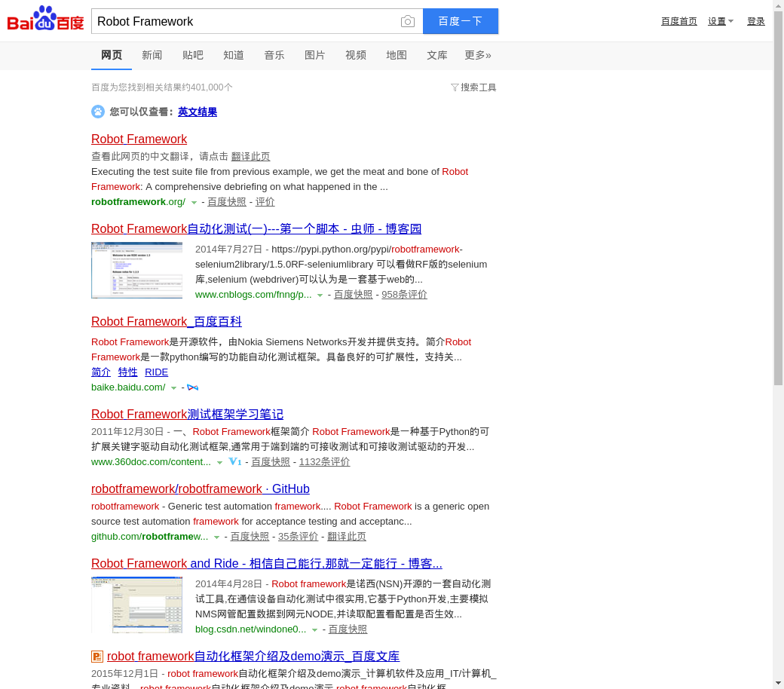Open the first Robot Framework result title
This screenshot has height=689, width=784.
coord(139,139)
